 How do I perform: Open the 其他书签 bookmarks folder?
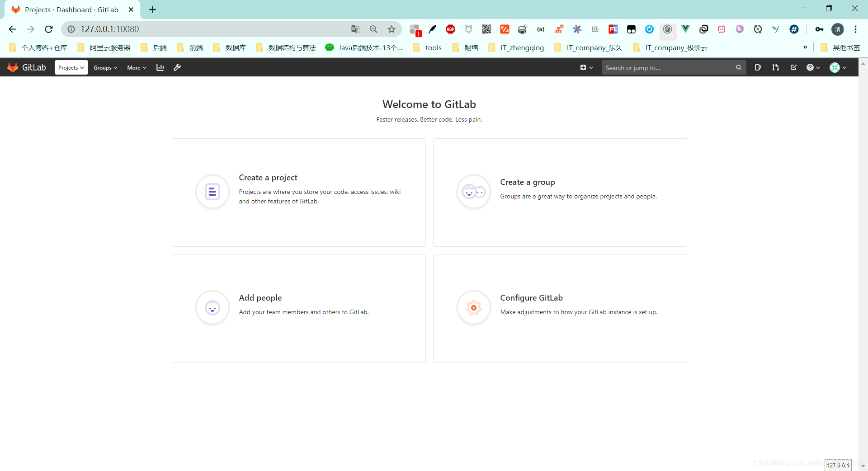point(840,47)
